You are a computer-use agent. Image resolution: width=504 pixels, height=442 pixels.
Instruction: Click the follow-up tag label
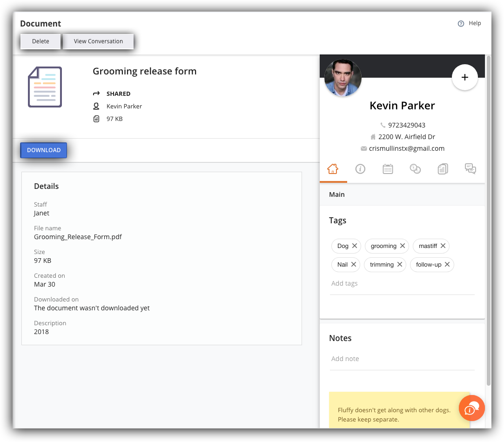point(429,265)
